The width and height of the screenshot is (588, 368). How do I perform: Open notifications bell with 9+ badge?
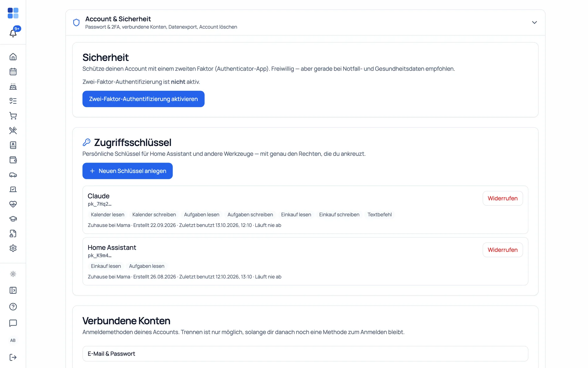[x=13, y=33]
